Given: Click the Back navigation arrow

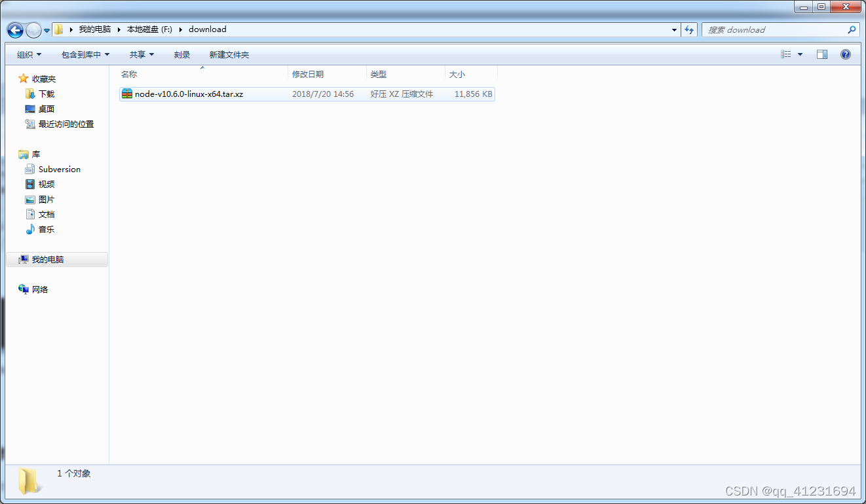Looking at the screenshot, I should tap(14, 29).
